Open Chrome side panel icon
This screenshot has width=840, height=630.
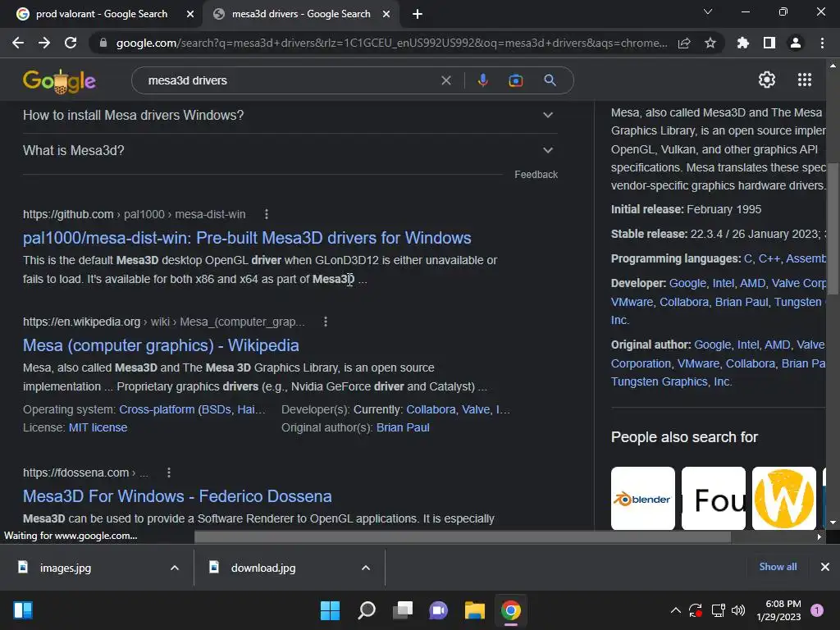[x=769, y=43]
